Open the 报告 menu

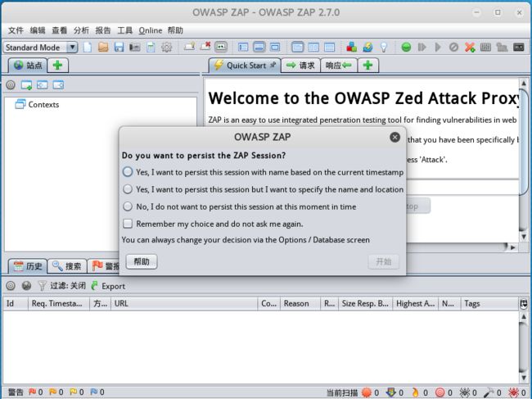click(x=103, y=30)
